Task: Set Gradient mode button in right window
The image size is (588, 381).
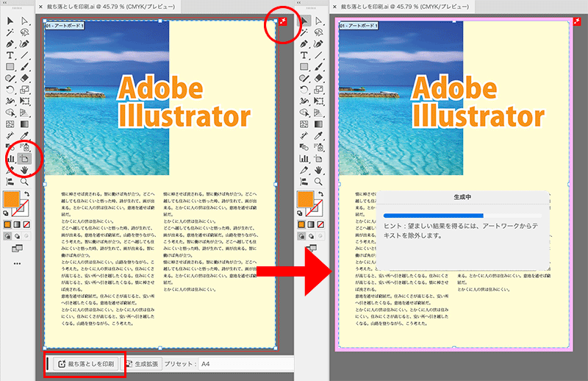Action: [x=311, y=224]
